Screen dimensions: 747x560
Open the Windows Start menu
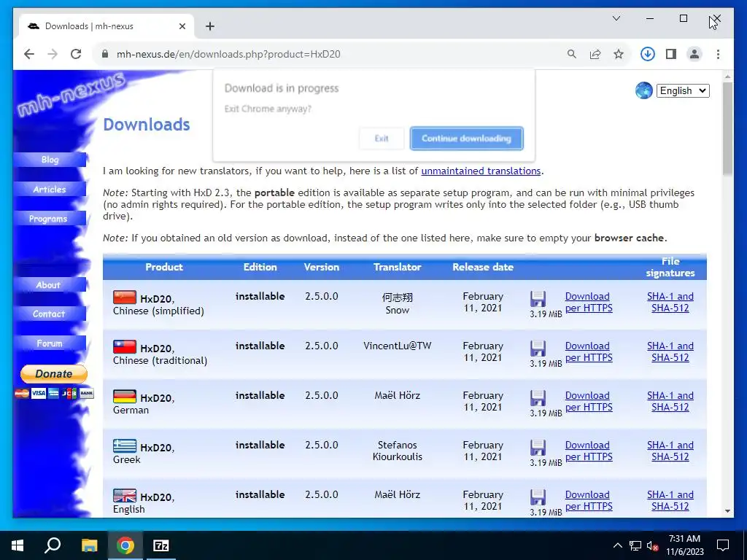(x=18, y=545)
